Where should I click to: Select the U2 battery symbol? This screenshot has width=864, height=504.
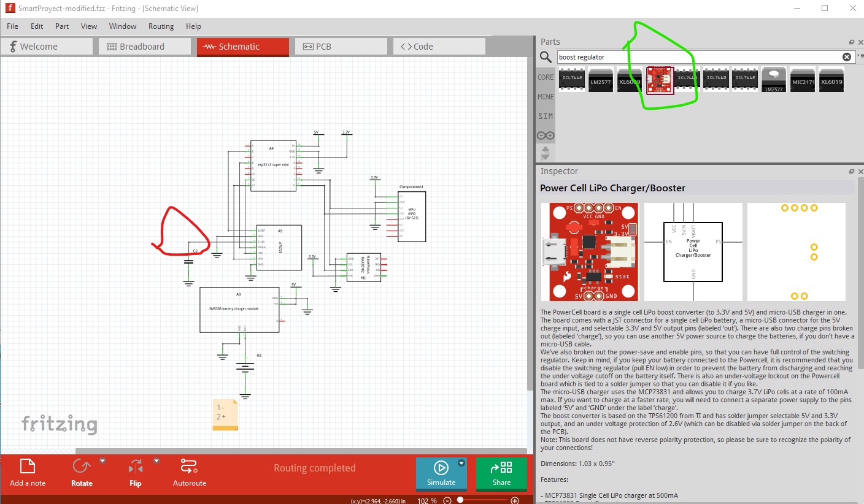(245, 367)
